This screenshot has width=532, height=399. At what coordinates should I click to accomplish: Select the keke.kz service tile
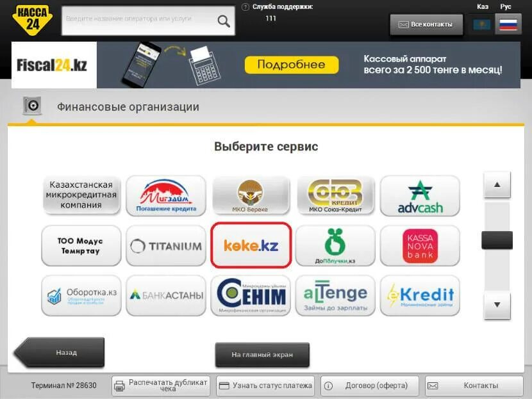tap(251, 245)
